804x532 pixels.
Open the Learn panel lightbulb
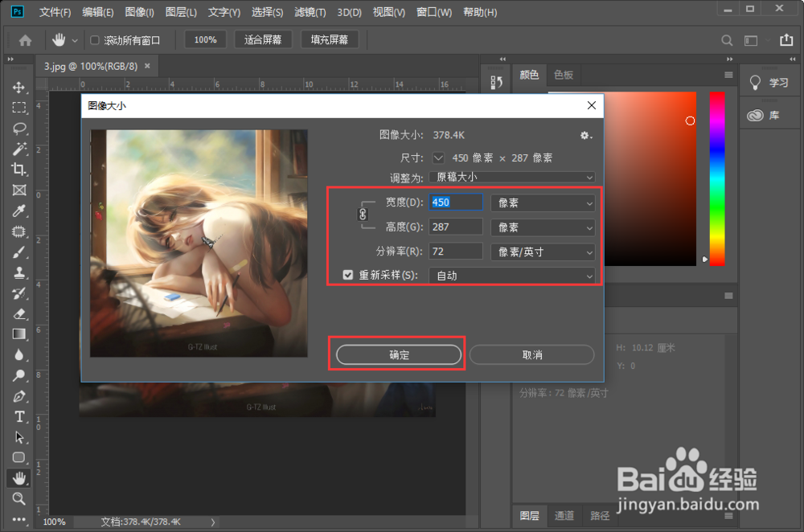pos(755,83)
